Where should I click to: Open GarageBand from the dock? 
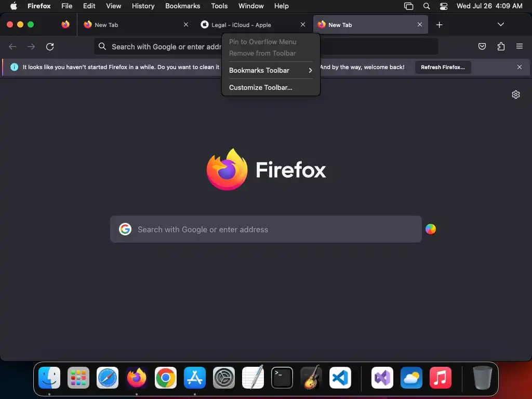coord(311,378)
